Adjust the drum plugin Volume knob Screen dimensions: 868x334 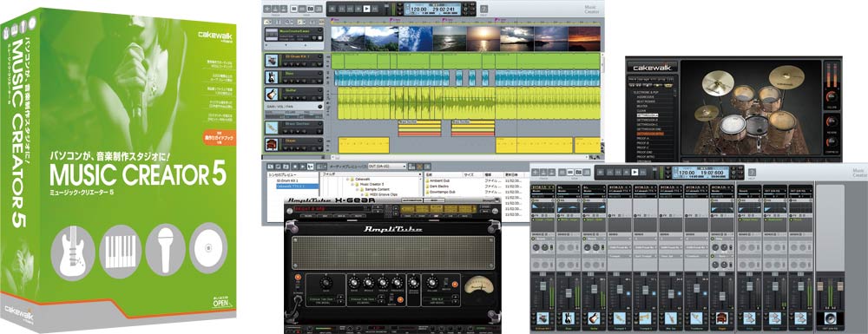pyautogui.click(x=831, y=97)
